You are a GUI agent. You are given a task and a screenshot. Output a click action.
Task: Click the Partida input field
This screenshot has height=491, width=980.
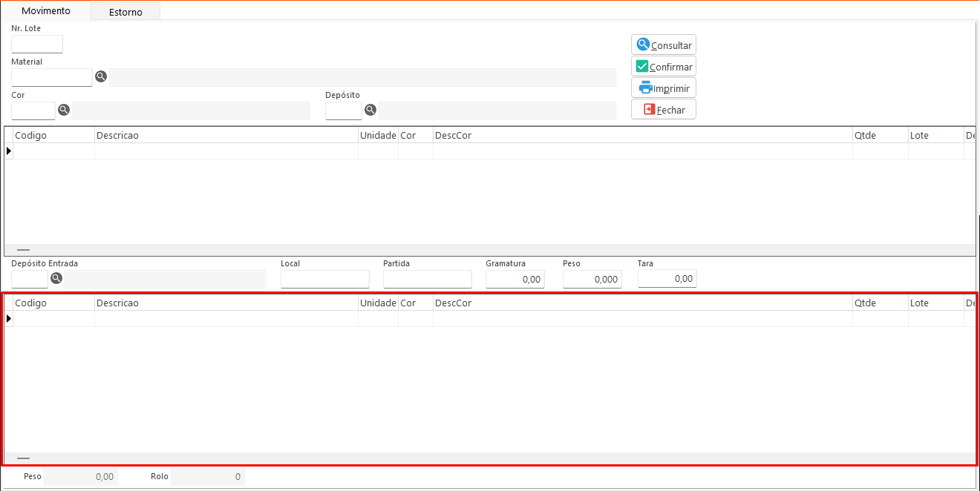(x=427, y=279)
